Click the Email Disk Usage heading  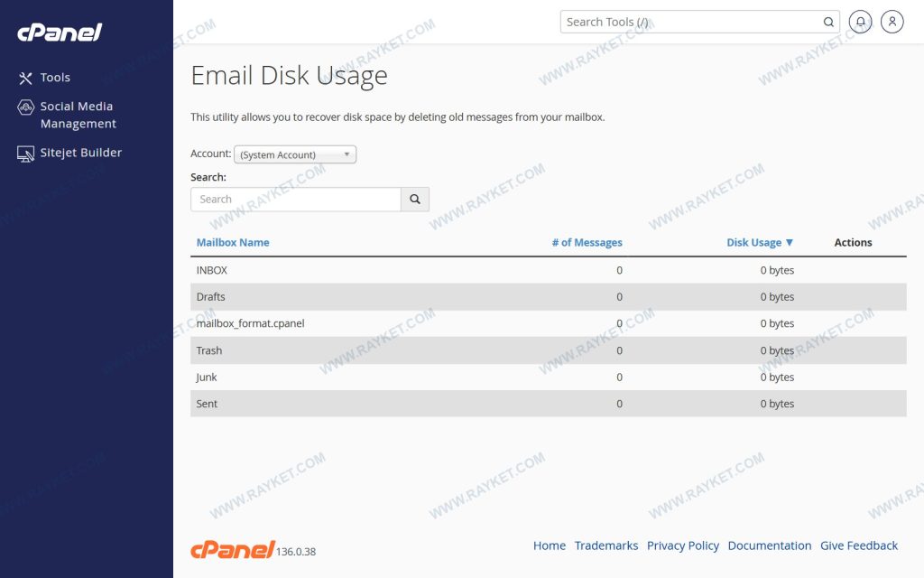(290, 76)
